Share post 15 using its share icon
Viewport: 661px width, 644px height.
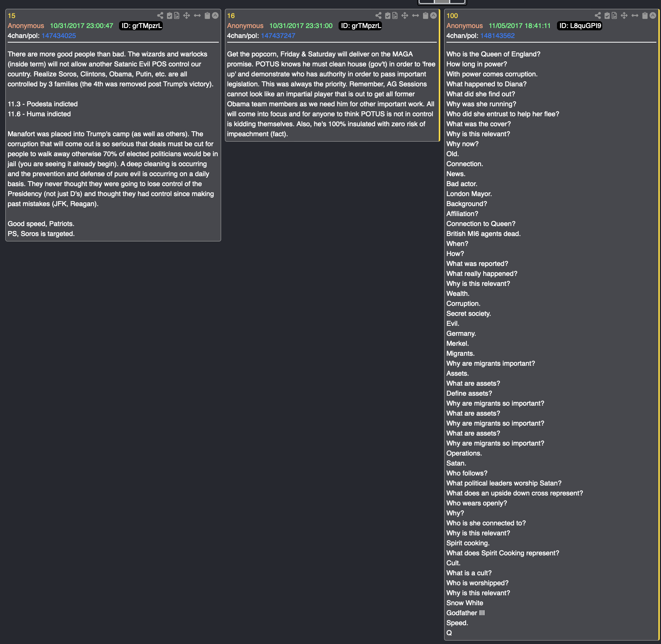click(160, 16)
